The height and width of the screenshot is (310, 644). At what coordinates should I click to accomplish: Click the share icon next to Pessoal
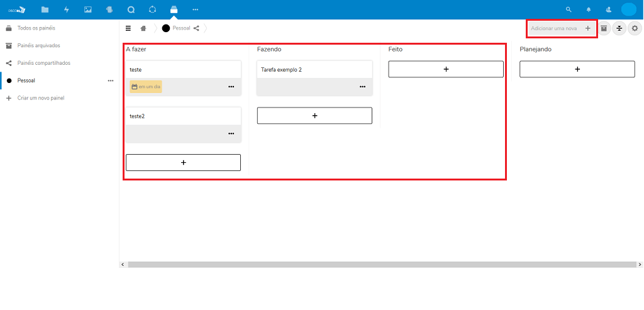click(197, 28)
